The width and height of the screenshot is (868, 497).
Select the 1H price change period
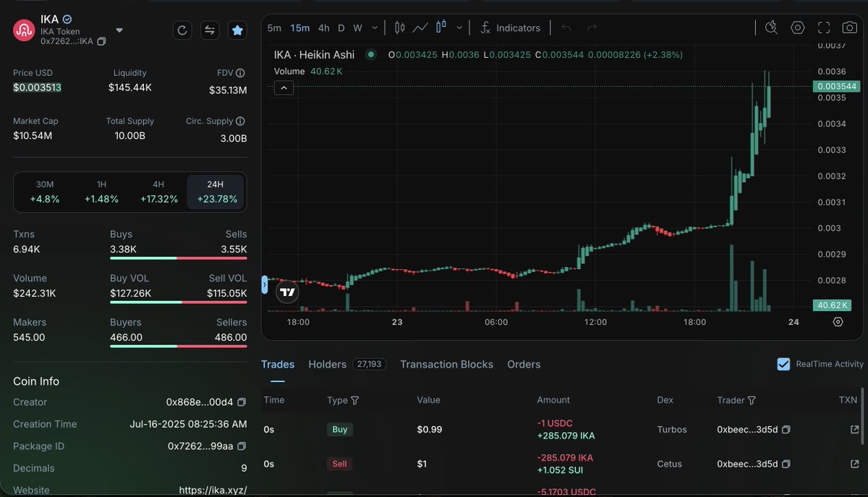[101, 192]
